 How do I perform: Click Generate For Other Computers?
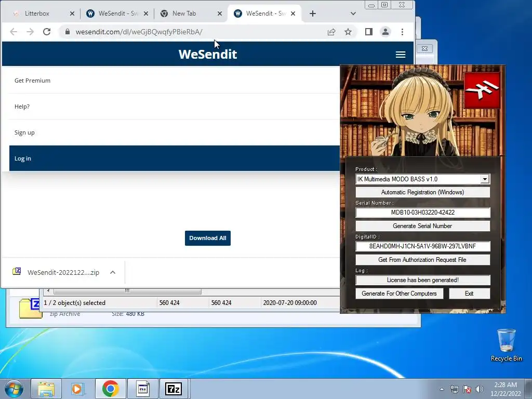[x=400, y=294]
